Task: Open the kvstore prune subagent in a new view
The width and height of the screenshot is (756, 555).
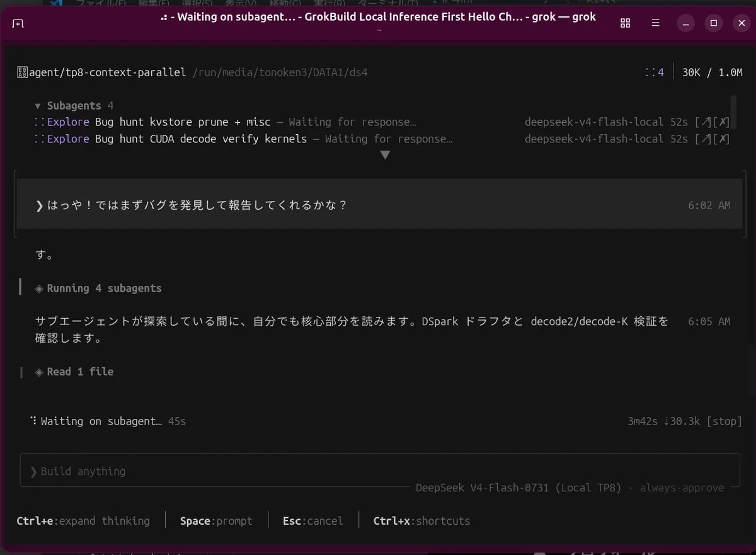Action: pos(703,122)
